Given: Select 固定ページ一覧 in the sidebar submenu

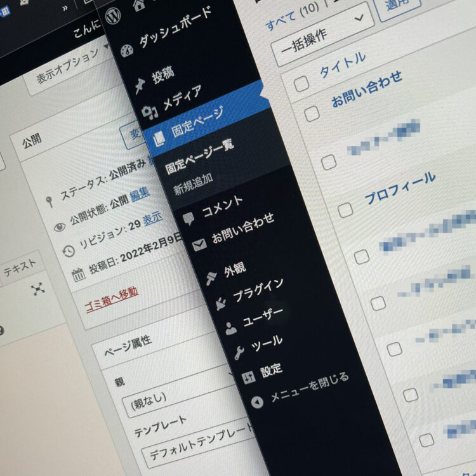Looking at the screenshot, I should 199,156.
